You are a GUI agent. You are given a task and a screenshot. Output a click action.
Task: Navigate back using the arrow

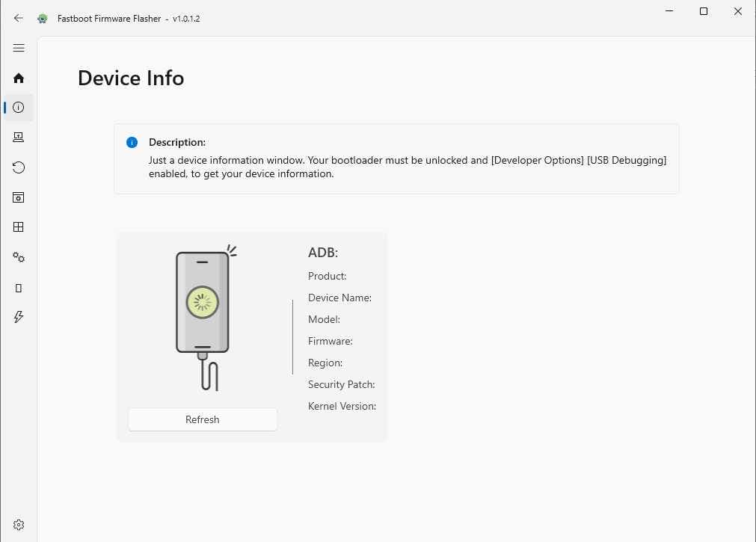19,18
